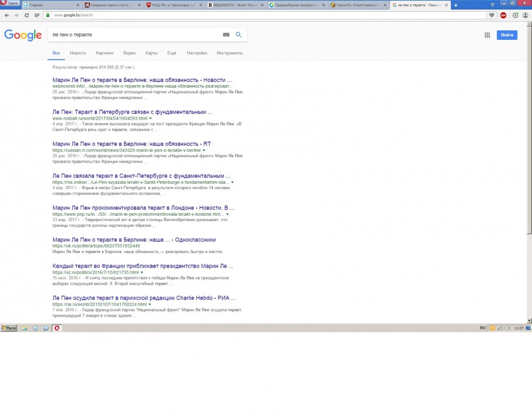Select the Все results tab

pyautogui.click(x=56, y=53)
